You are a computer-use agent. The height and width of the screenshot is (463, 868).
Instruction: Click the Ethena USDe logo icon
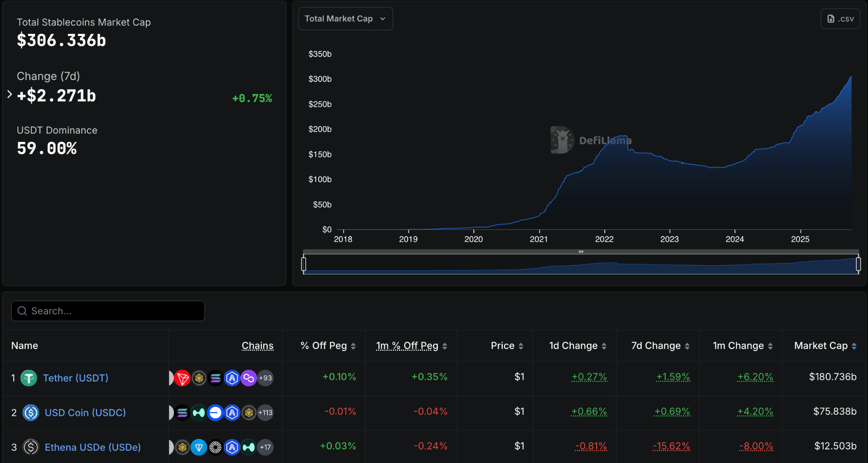(31, 447)
